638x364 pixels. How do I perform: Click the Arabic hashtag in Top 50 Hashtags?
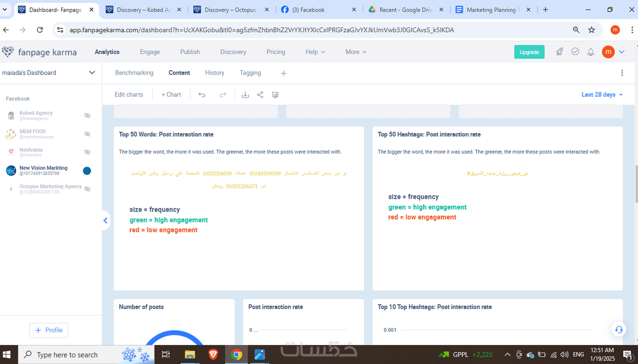pos(497,173)
